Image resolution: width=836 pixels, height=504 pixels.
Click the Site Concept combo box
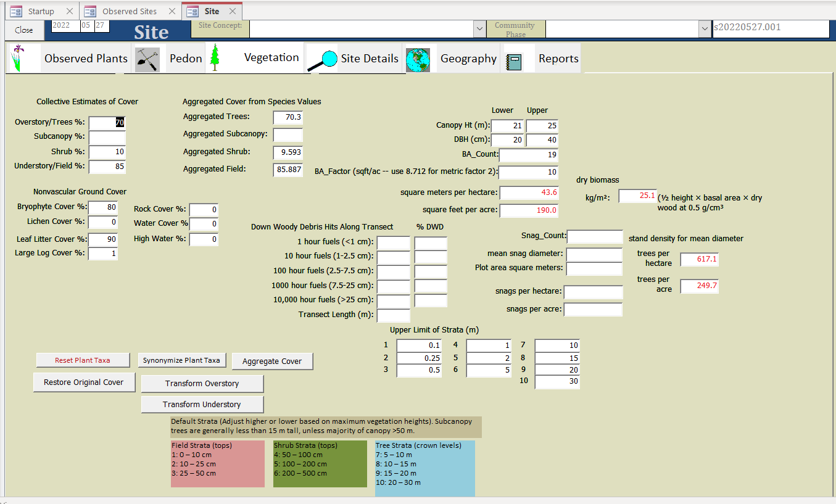pos(368,28)
